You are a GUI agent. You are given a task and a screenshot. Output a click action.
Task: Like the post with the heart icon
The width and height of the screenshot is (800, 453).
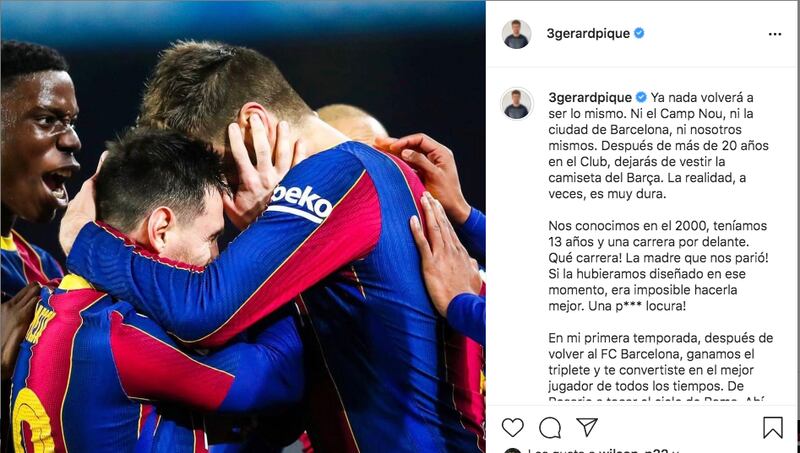(513, 427)
